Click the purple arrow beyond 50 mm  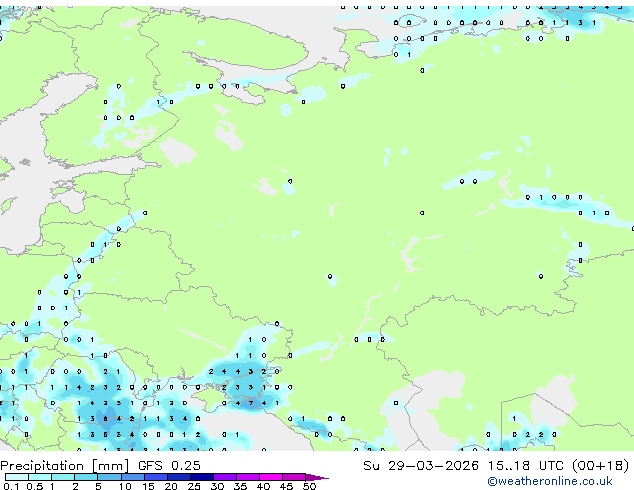pos(317,477)
